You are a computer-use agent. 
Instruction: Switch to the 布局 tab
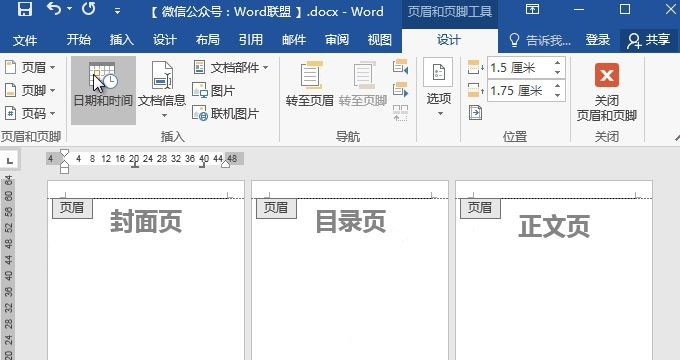(208, 40)
